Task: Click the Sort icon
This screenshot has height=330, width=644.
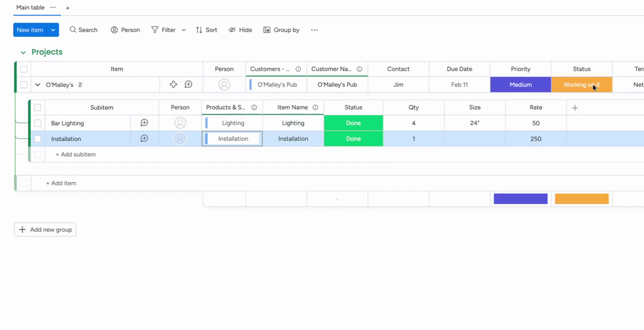Action: (x=198, y=30)
